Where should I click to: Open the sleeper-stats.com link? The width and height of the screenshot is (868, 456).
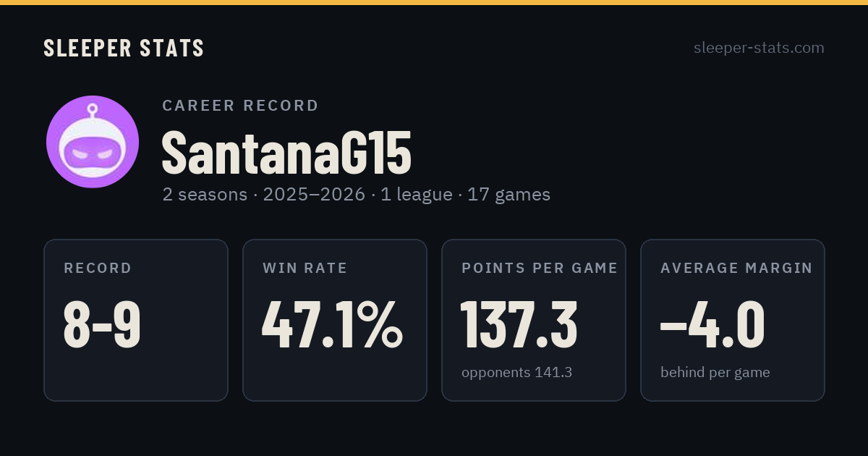click(759, 48)
